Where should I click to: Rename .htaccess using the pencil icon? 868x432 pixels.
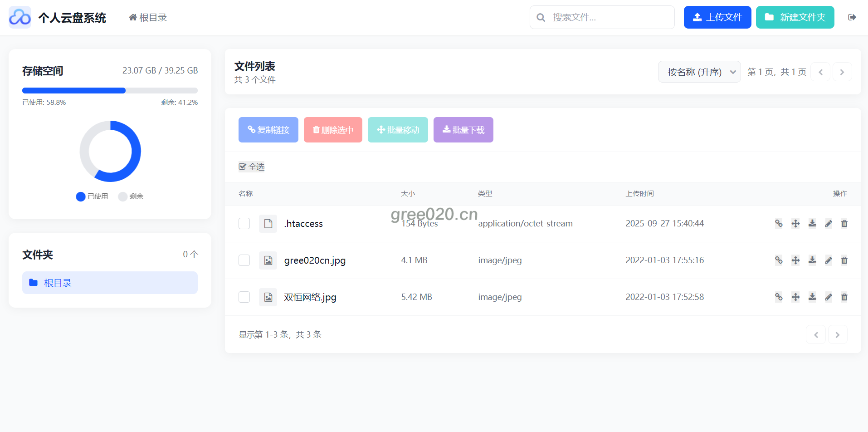tap(829, 223)
